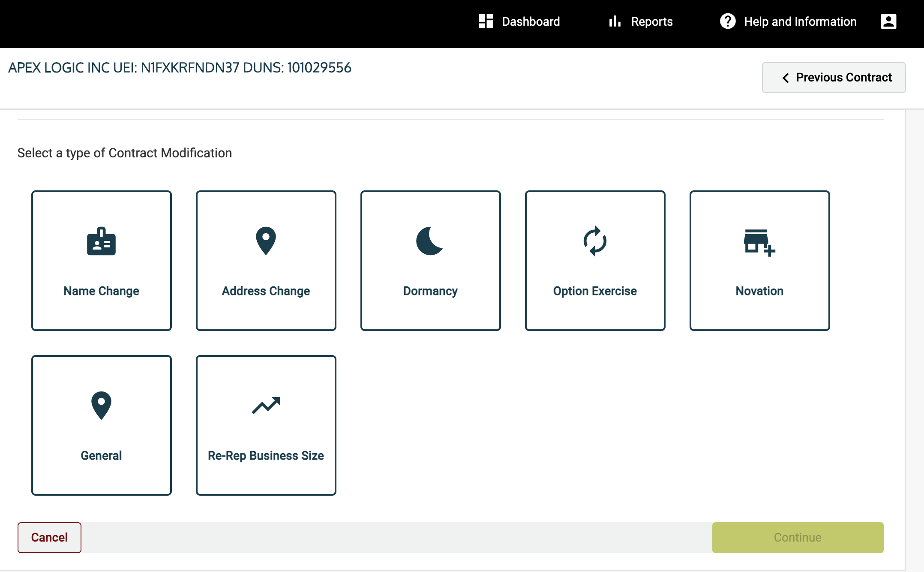
Task: Click the trending arrow Re-Rep icon
Action: 266,405
